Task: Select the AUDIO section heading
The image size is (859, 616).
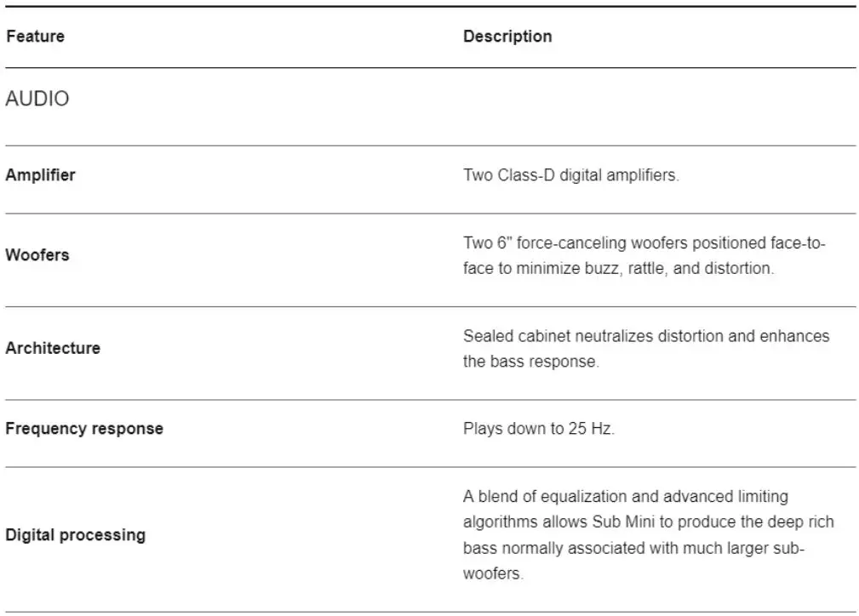Action: point(37,99)
